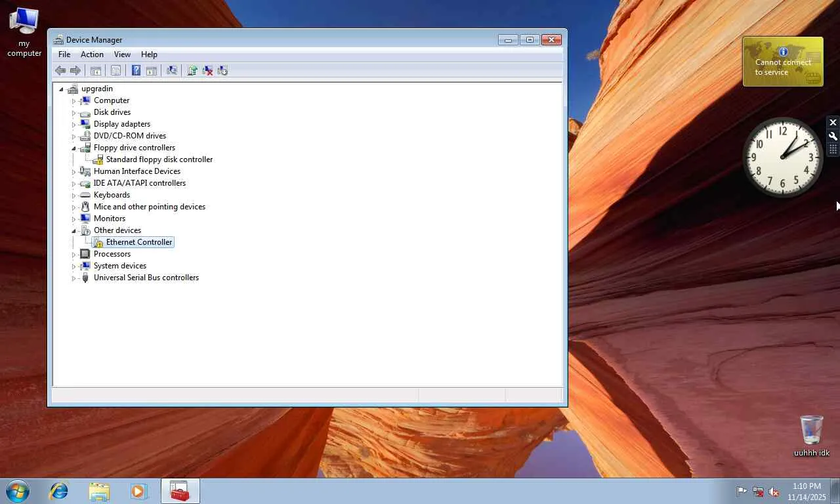Screen dimensions: 840x504
Task: Close the clock gadget with its X
Action: [833, 123]
